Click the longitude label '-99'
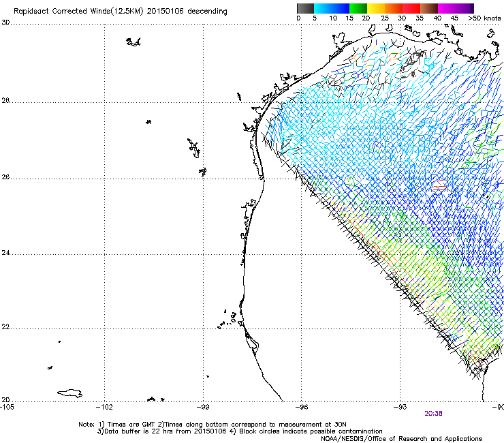This screenshot has width=504, height=443. coord(203,407)
